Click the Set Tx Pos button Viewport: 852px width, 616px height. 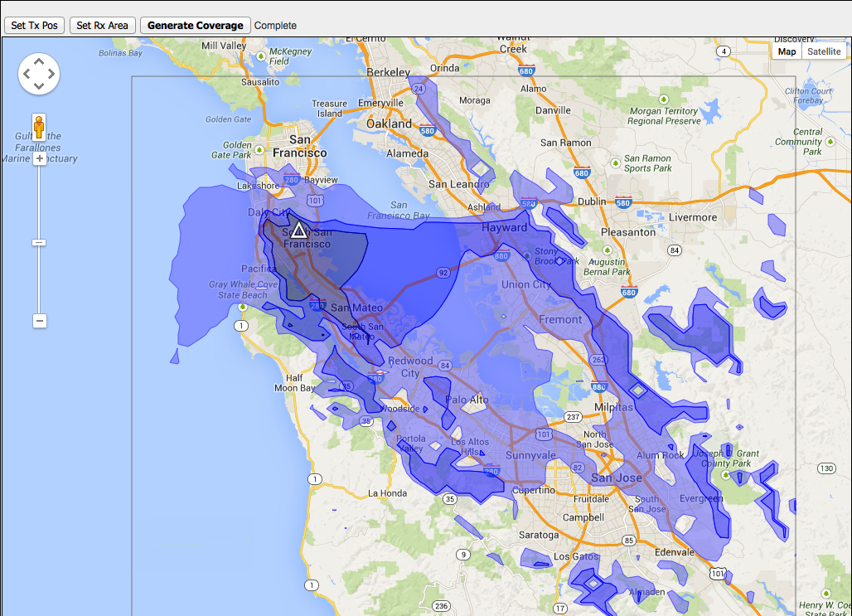(x=34, y=26)
